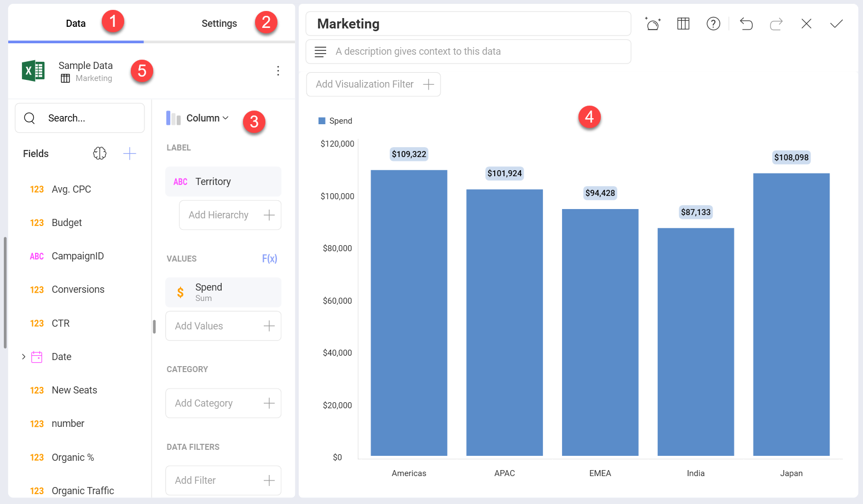The width and height of the screenshot is (863, 504).
Task: Click the description text field
Action: [468, 51]
